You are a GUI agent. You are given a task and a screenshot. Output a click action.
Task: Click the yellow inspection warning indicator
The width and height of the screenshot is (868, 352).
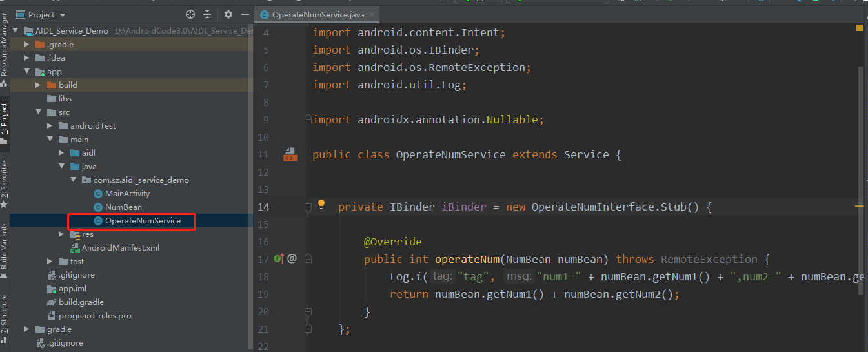(x=860, y=28)
